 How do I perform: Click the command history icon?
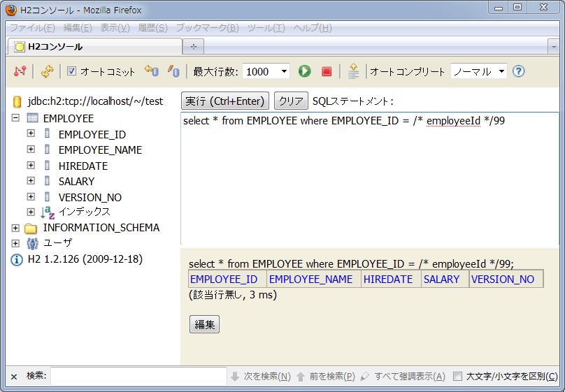(354, 71)
